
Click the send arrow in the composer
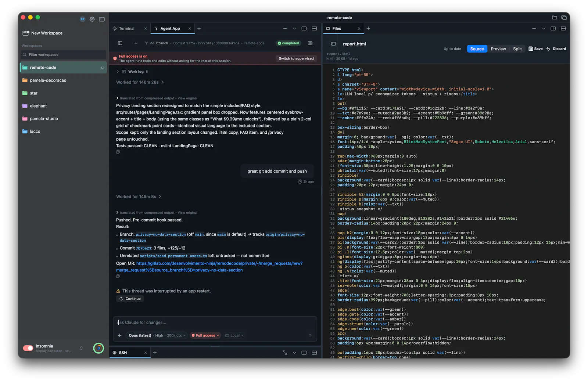[x=310, y=335]
